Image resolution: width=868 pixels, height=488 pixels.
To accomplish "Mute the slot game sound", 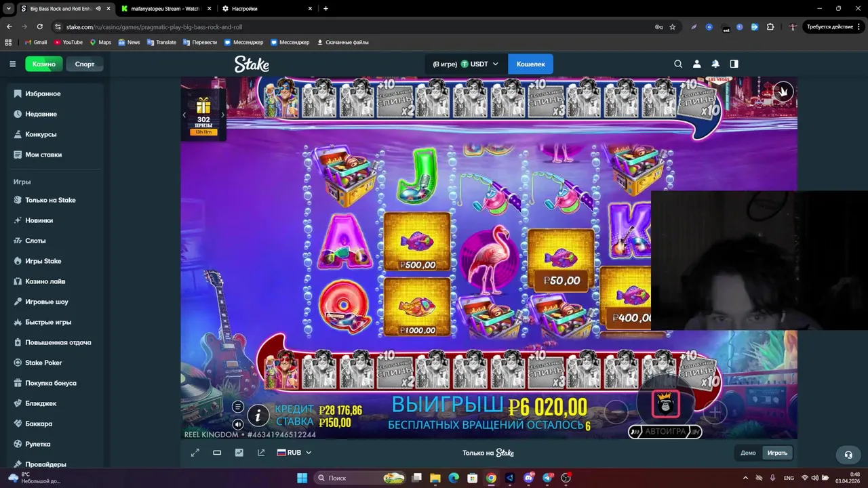I will point(237,424).
